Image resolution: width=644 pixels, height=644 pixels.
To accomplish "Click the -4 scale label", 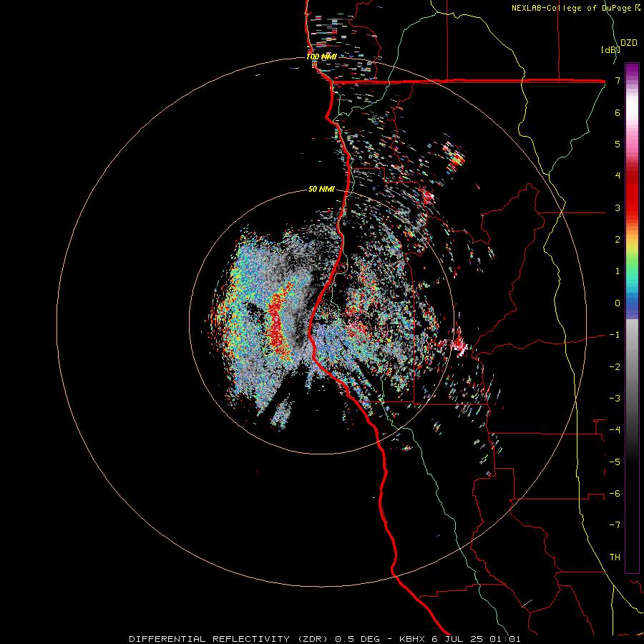I will coord(615,430).
